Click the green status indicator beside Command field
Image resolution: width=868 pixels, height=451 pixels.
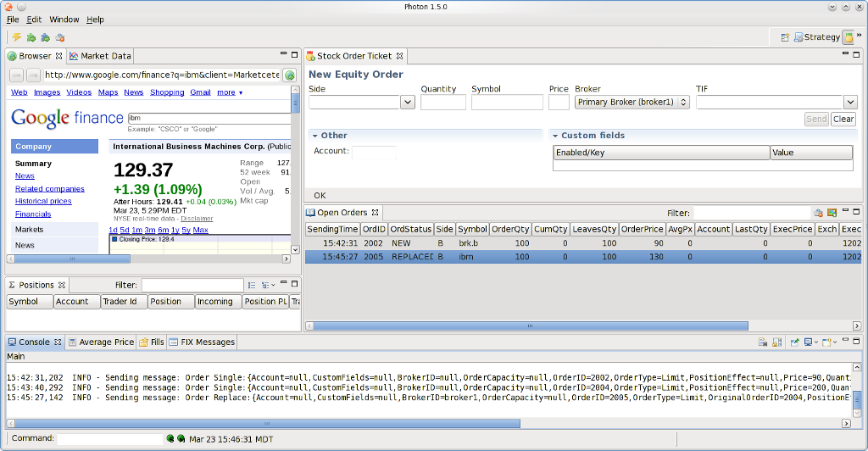(170, 439)
